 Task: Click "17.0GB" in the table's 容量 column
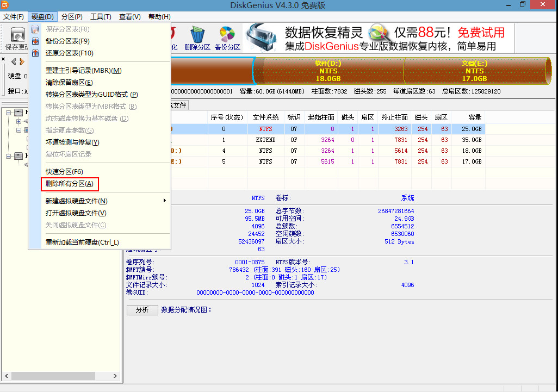tap(472, 161)
